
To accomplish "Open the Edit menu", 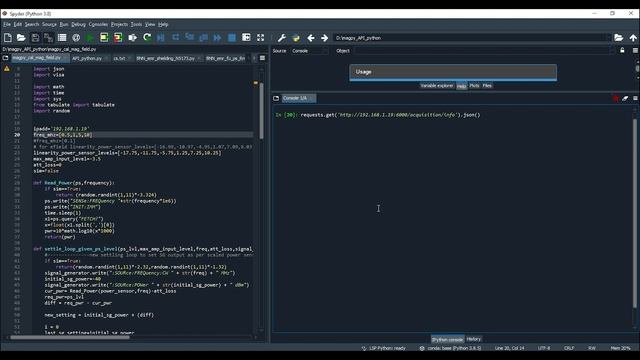I will click(x=18, y=24).
